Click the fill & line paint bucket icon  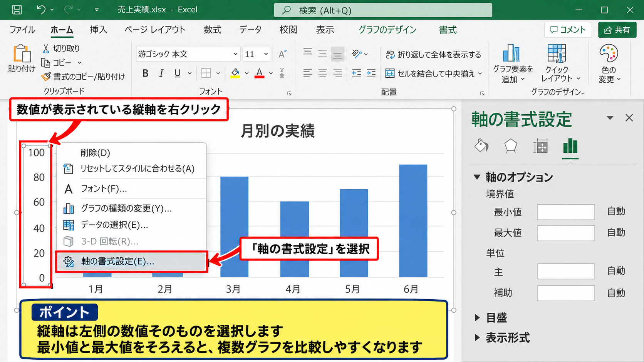(x=481, y=146)
